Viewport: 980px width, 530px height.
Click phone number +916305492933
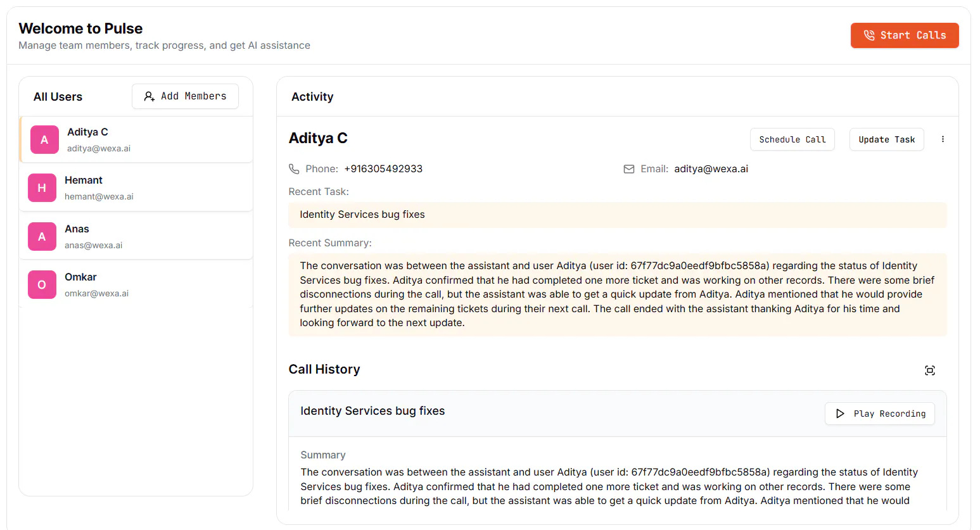tap(383, 169)
